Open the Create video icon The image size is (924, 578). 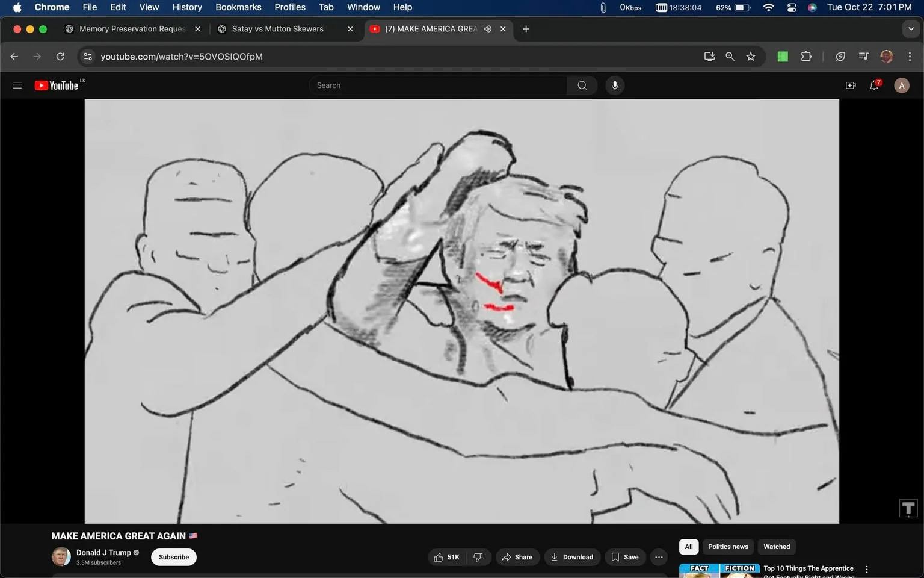[x=851, y=85]
